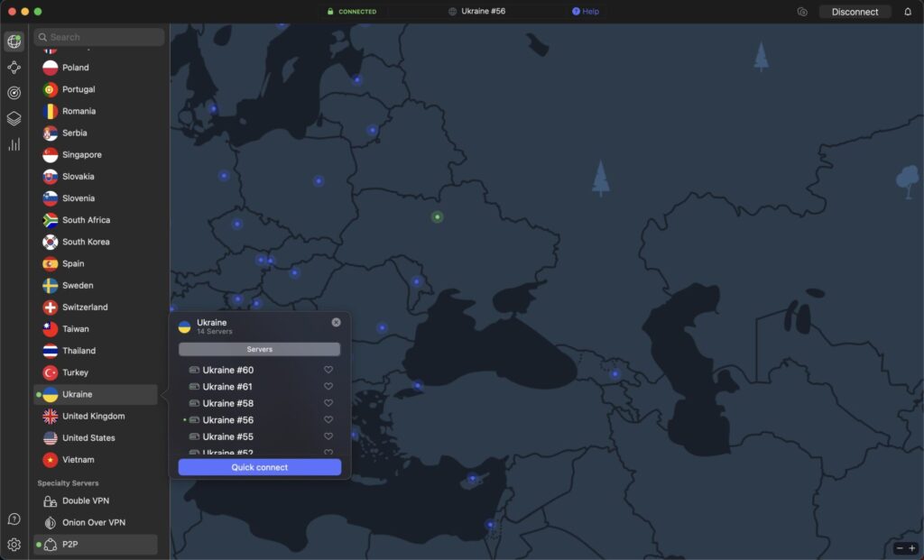This screenshot has width=924, height=560.
Task: Click the Disconnect button
Action: click(x=855, y=12)
